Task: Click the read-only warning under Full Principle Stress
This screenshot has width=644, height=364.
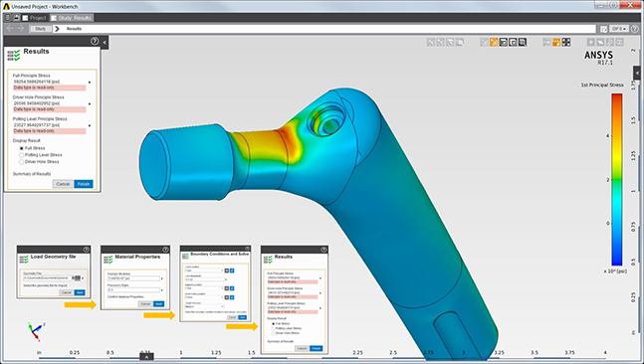Action: coord(50,88)
